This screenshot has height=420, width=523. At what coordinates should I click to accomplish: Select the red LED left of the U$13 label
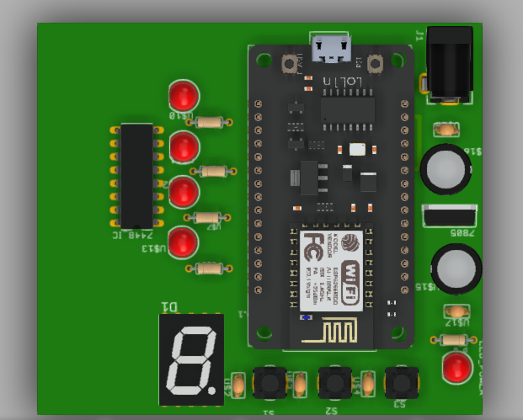(183, 242)
